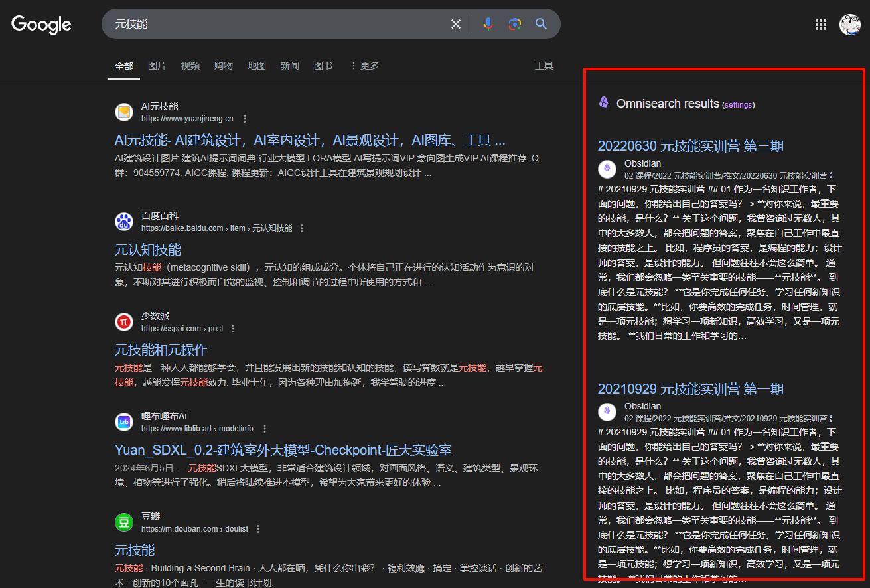Click the AI元技能 site name
This screenshot has width=870, height=588.
tap(160, 106)
